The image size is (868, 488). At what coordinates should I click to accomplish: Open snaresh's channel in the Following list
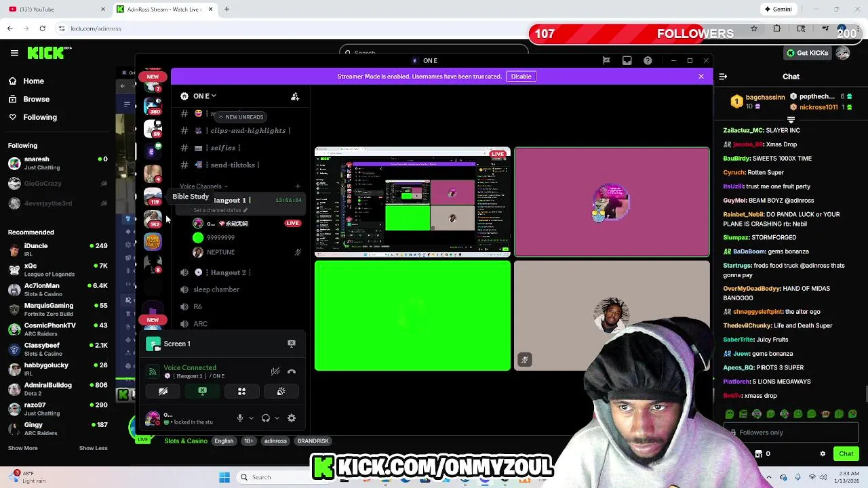57,163
